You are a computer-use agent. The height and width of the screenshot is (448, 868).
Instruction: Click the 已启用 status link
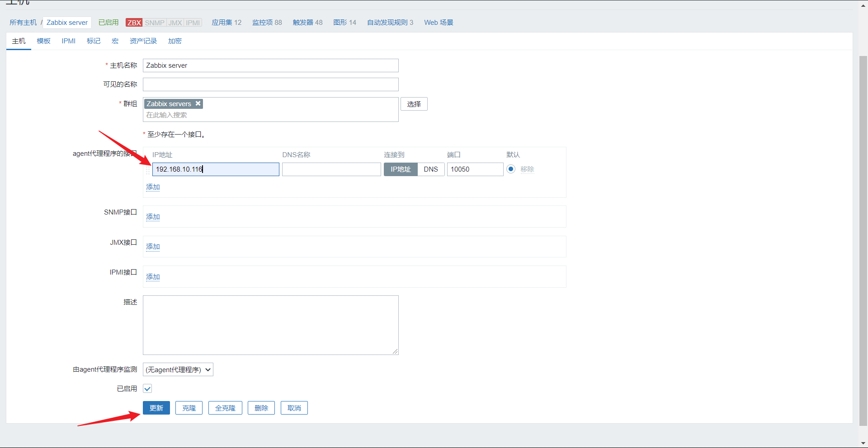tap(108, 23)
